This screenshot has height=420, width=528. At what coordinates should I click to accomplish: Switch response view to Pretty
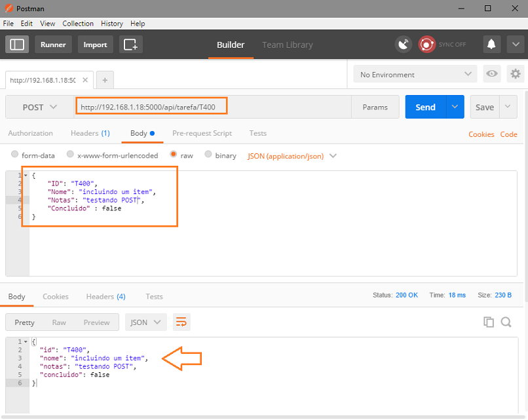[x=25, y=322]
